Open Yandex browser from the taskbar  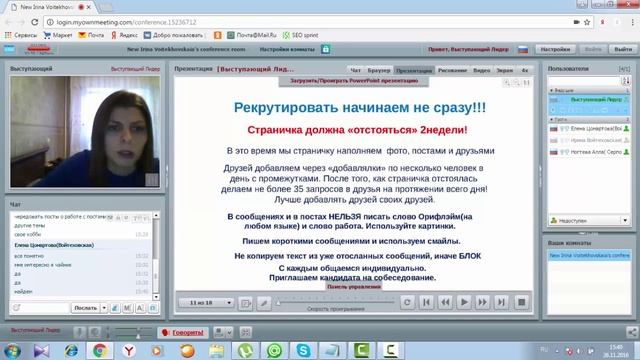(129, 350)
